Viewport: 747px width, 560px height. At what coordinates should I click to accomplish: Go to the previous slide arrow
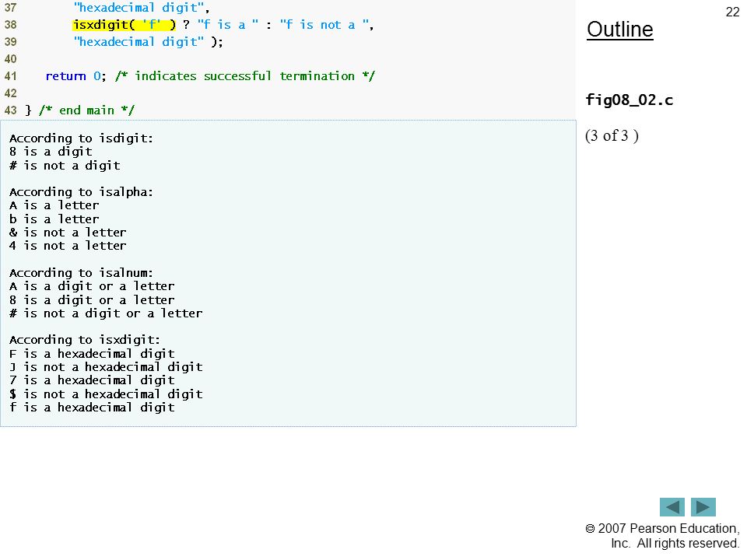pos(672,506)
